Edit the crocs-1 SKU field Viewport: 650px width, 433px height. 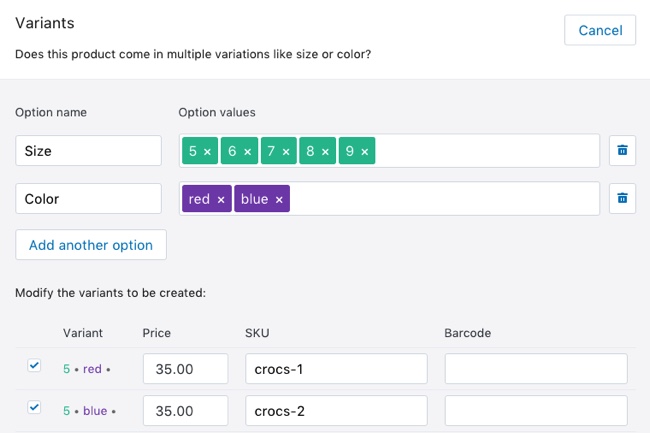pos(336,368)
